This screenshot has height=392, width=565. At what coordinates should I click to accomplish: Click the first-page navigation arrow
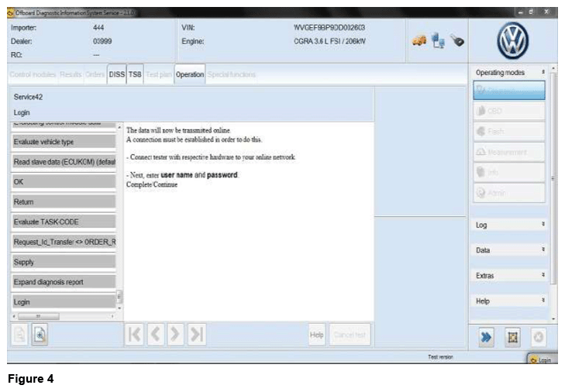135,335
